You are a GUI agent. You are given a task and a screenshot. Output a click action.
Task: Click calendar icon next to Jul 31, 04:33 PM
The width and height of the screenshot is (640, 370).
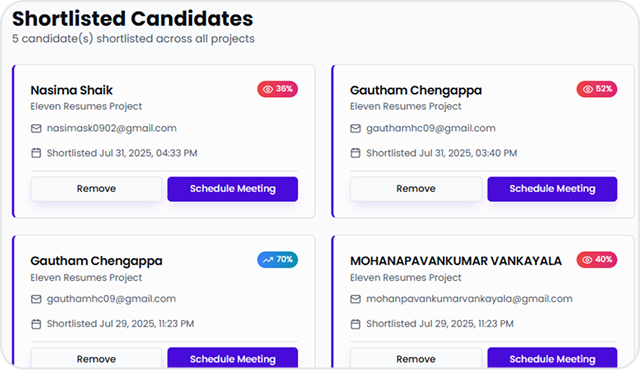(36, 153)
